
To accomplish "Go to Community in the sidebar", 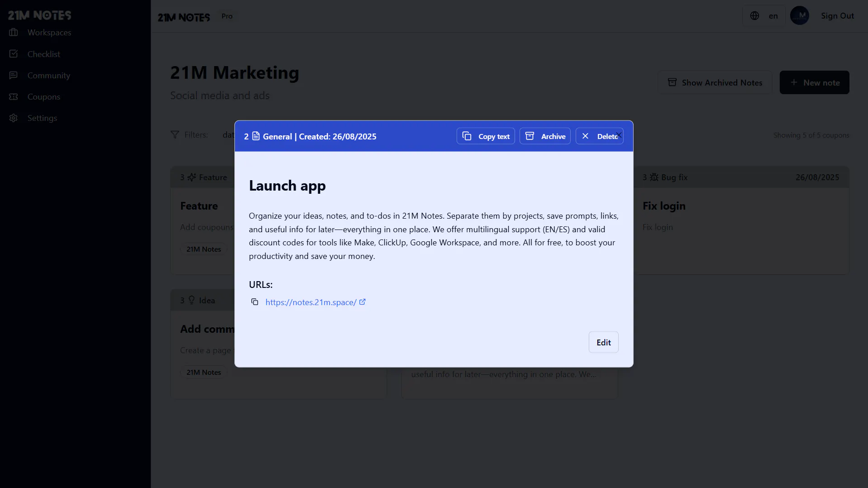I will click(x=49, y=75).
